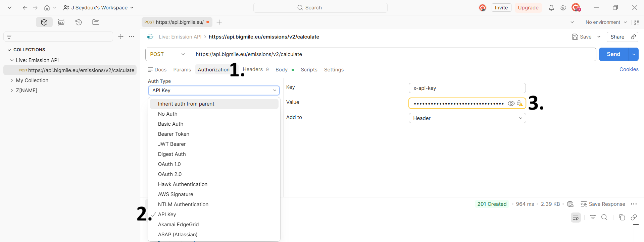Open the Save options arrow

[599, 37]
